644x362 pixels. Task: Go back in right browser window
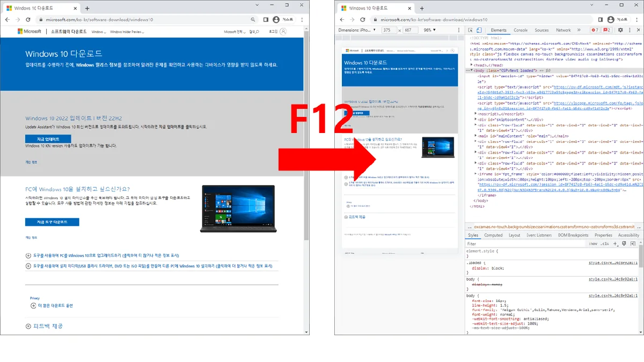click(x=342, y=19)
